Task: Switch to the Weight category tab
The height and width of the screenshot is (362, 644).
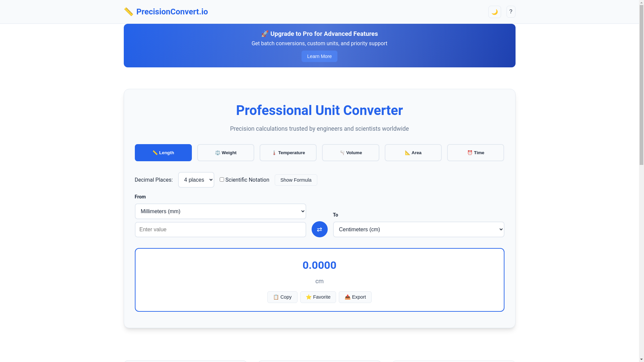Action: 226,153
